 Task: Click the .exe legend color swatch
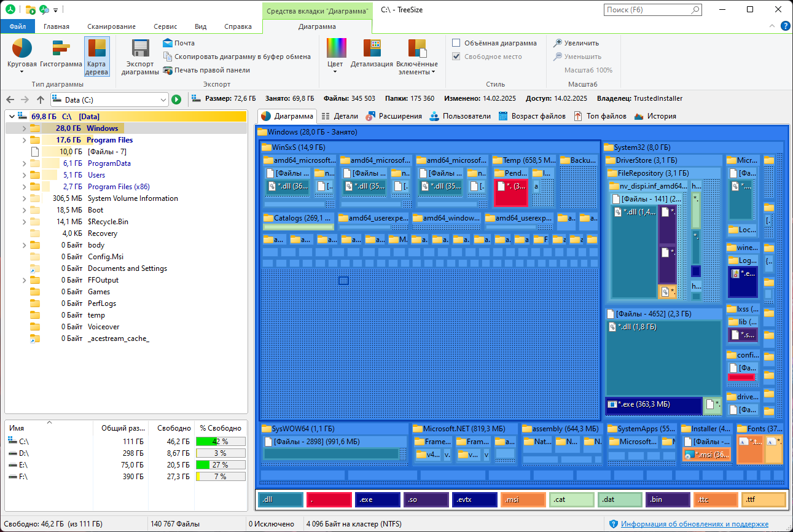[378, 499]
